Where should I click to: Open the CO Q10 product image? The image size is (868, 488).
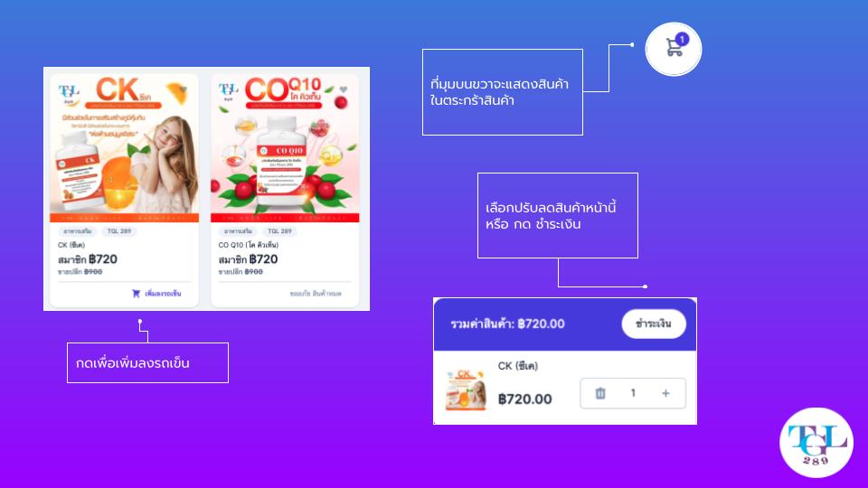pyautogui.click(x=285, y=148)
